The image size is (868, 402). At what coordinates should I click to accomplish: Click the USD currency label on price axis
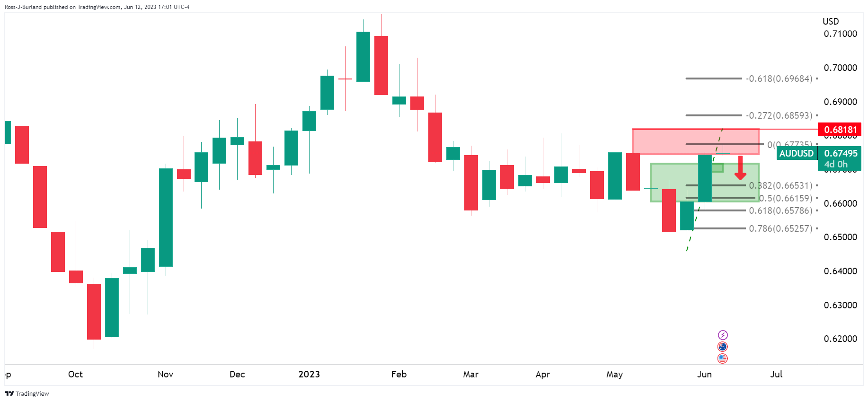[831, 21]
